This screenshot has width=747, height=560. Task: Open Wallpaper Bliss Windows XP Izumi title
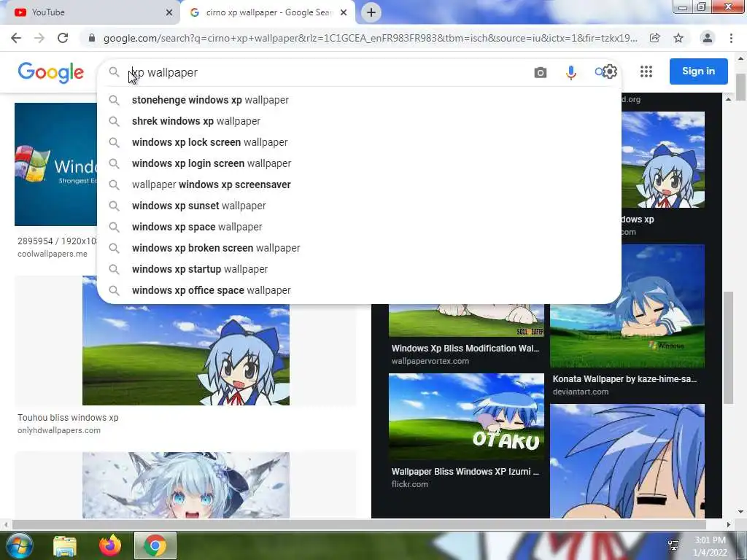(x=465, y=472)
